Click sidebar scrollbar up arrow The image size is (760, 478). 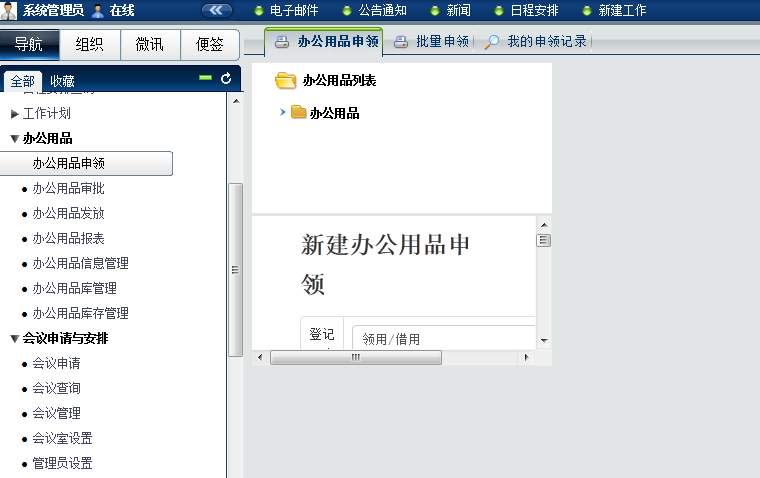point(236,101)
